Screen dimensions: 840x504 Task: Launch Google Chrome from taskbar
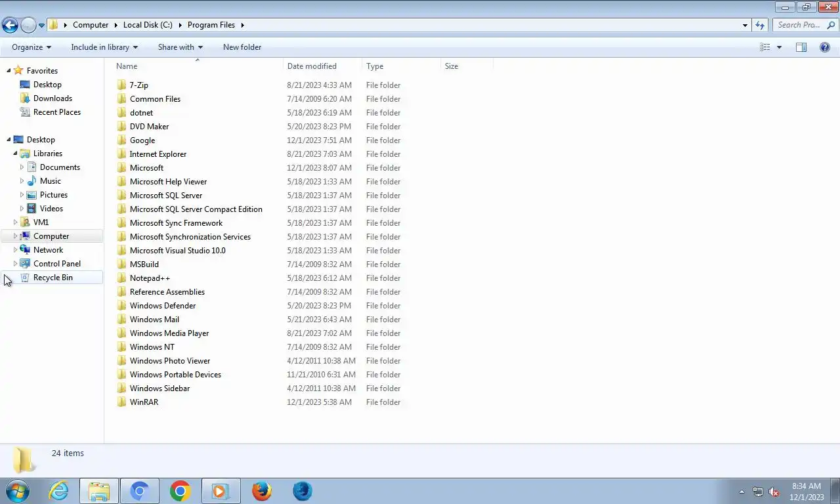180,491
